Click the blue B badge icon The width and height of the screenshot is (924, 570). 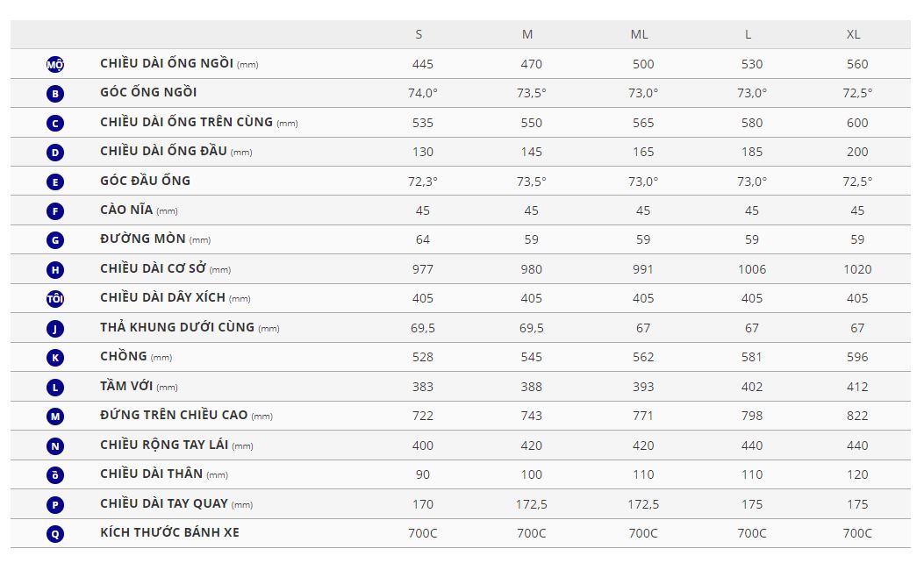pos(55,94)
